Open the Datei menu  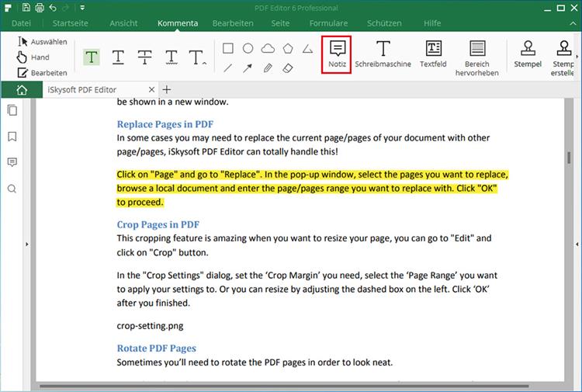[21, 23]
